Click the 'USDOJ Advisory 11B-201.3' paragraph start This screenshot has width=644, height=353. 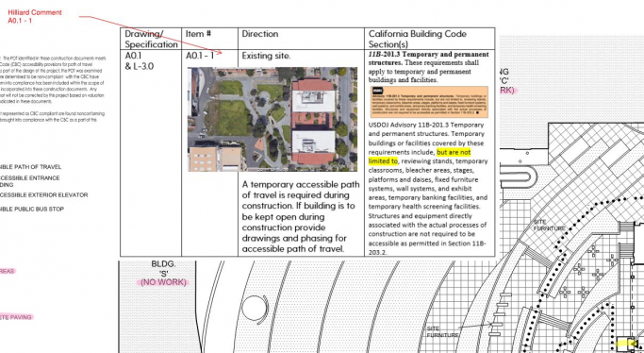pos(426,125)
